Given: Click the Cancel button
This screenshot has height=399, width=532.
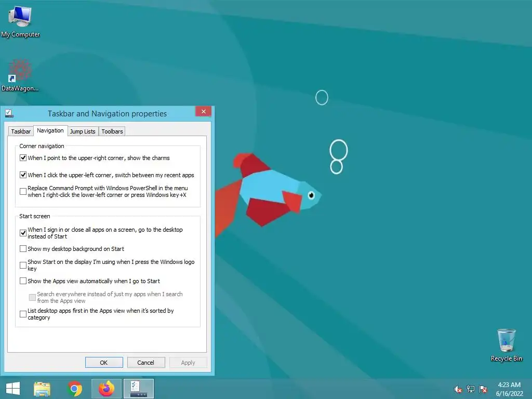Looking at the screenshot, I should pyautogui.click(x=146, y=362).
